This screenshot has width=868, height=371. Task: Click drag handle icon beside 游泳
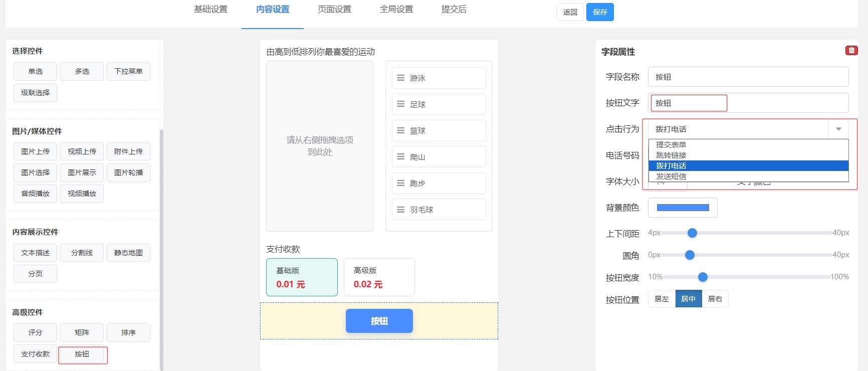(400, 78)
